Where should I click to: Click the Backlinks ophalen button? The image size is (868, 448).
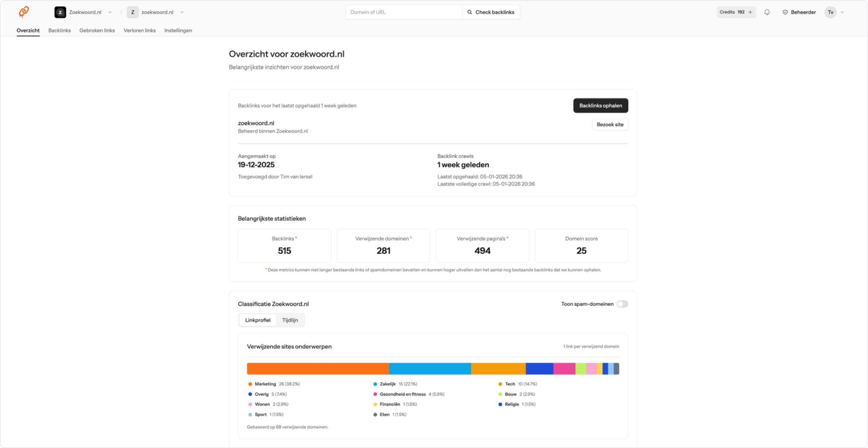tap(600, 105)
